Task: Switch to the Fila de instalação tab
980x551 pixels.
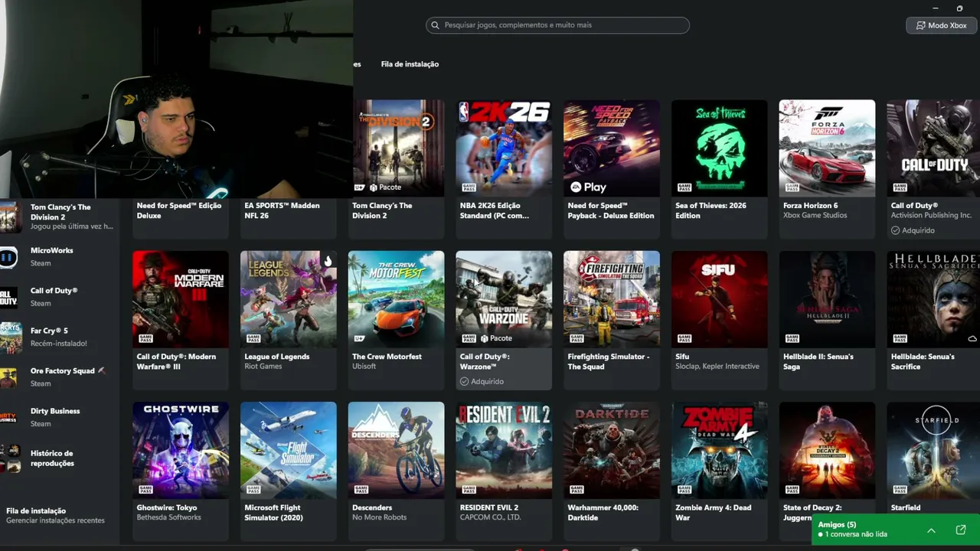Action: [410, 64]
